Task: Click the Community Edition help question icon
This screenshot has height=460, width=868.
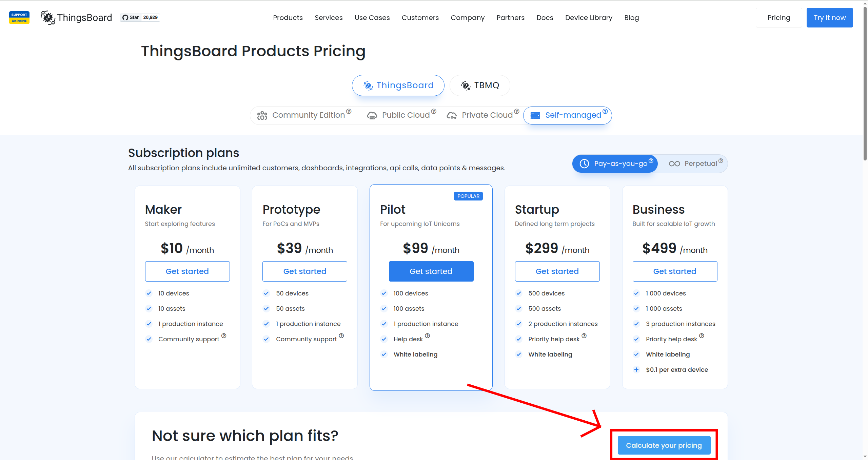Action: (349, 112)
